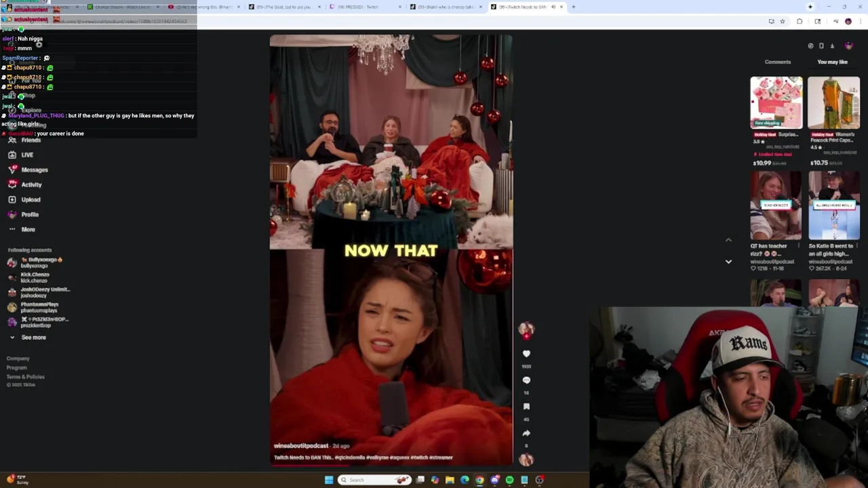Open the creator avatar above the like button
Screen dimensions: 868x488
click(x=526, y=329)
